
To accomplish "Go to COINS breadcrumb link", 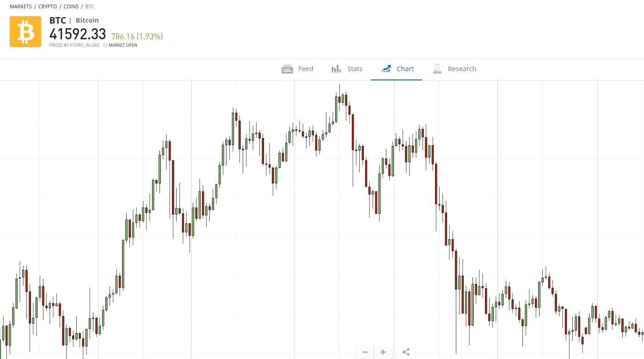I will click(71, 6).
